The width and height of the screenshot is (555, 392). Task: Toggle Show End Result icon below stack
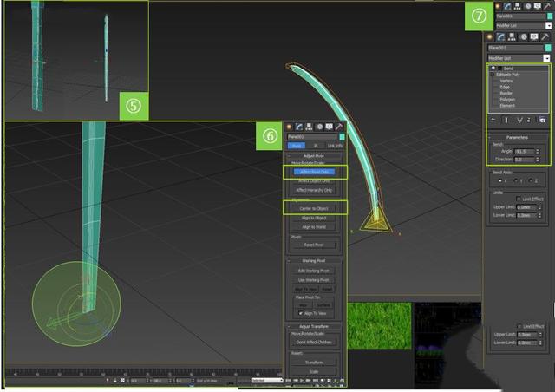point(506,120)
